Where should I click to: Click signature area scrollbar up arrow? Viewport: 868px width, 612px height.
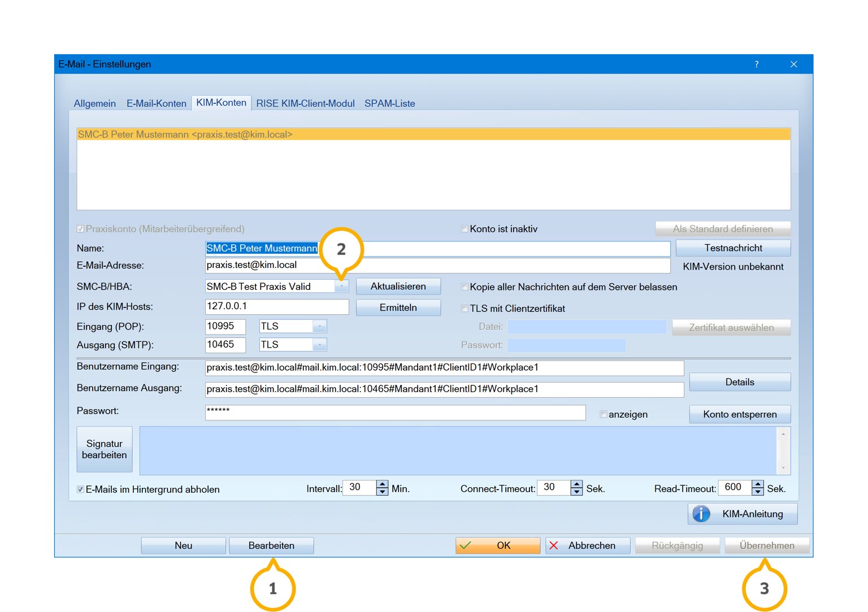(x=783, y=434)
